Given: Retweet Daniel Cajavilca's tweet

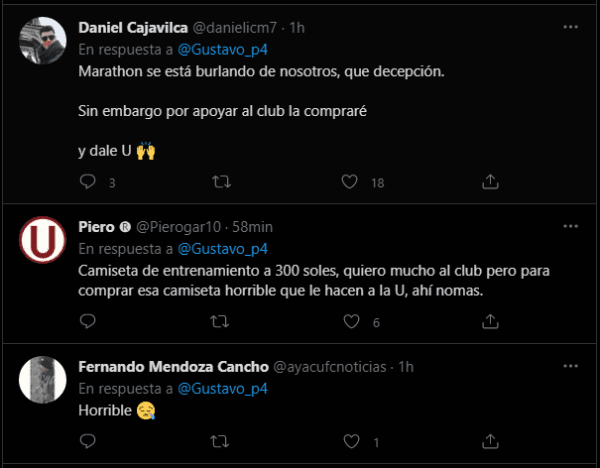Looking at the screenshot, I should tap(221, 182).
